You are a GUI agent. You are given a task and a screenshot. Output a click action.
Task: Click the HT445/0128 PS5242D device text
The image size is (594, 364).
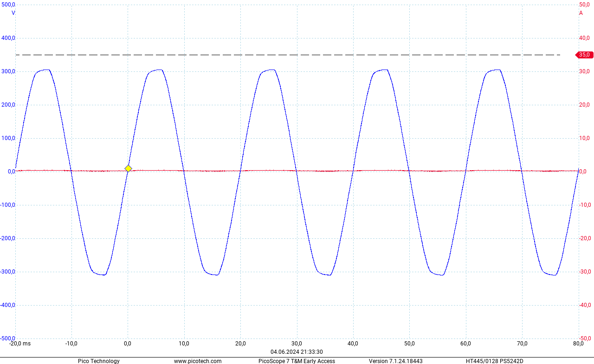[495, 361]
